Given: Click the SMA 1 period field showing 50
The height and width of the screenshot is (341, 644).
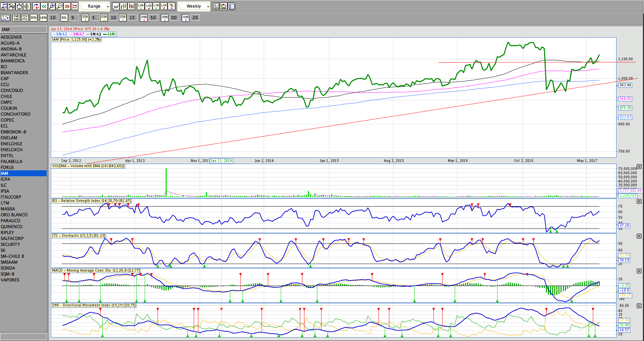Looking at the screenshot, I should tap(153, 18).
